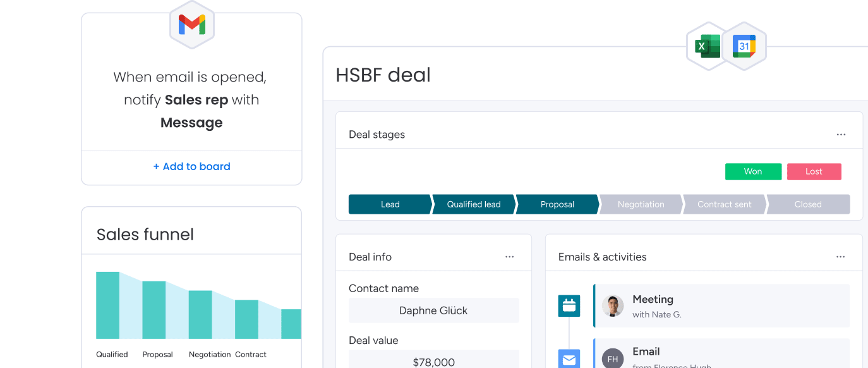Click the Qualified bar in Sales funnel
868x368 pixels.
click(108, 305)
